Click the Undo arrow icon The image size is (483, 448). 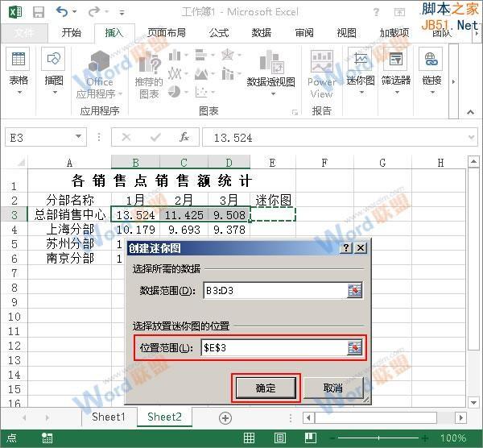(62, 12)
